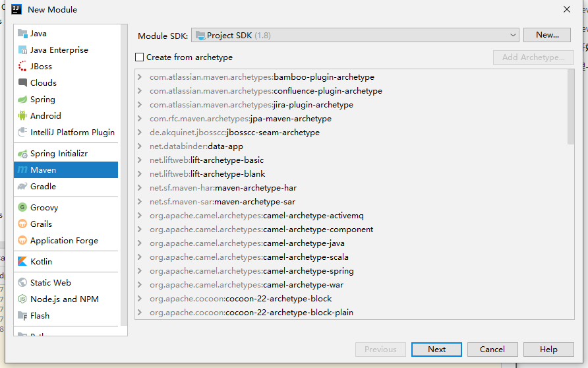Select the Clouds speech-bubble icon
The width and height of the screenshot is (588, 368).
click(x=22, y=83)
